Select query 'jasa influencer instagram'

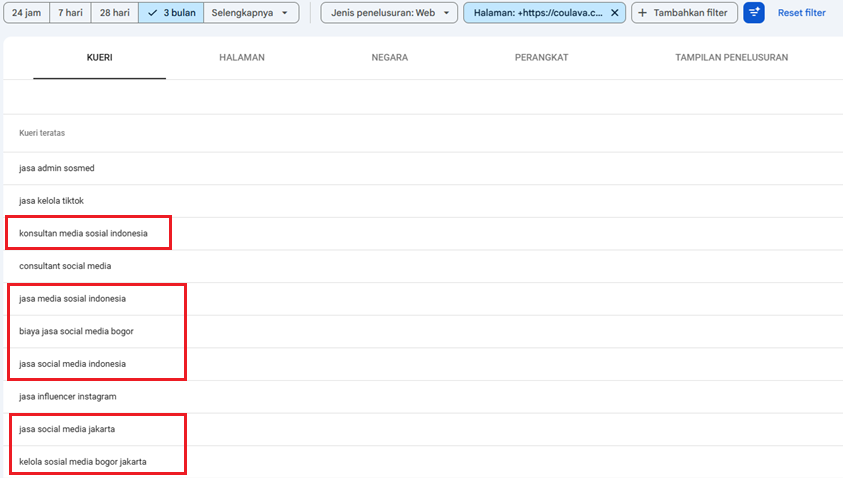point(68,397)
